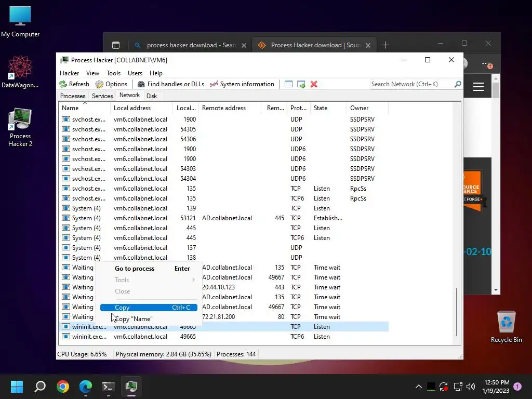Image resolution: width=532 pixels, height=399 pixels.
Task: Open the Recycle Bin desktop icon
Action: (x=506, y=327)
